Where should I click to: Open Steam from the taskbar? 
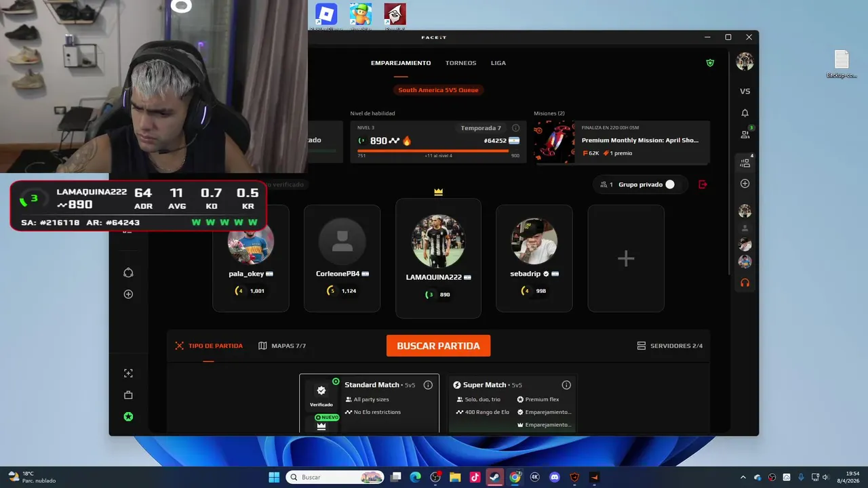point(495,477)
